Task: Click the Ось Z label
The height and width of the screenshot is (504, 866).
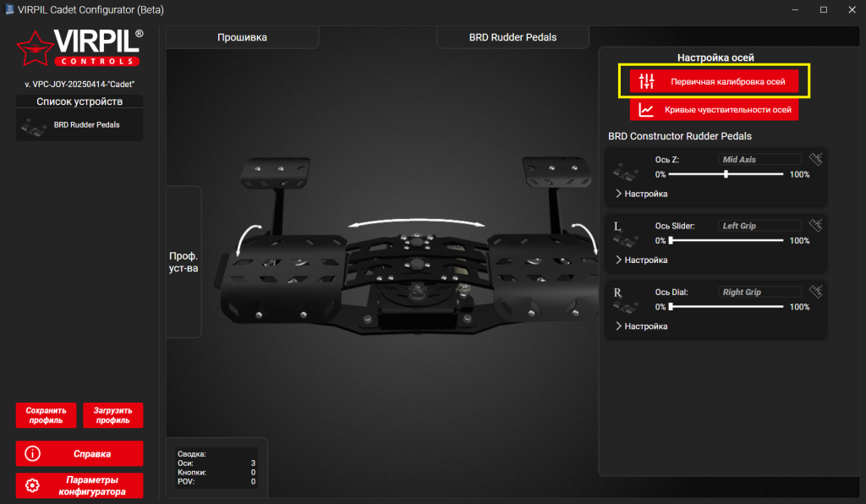Action: coord(666,160)
